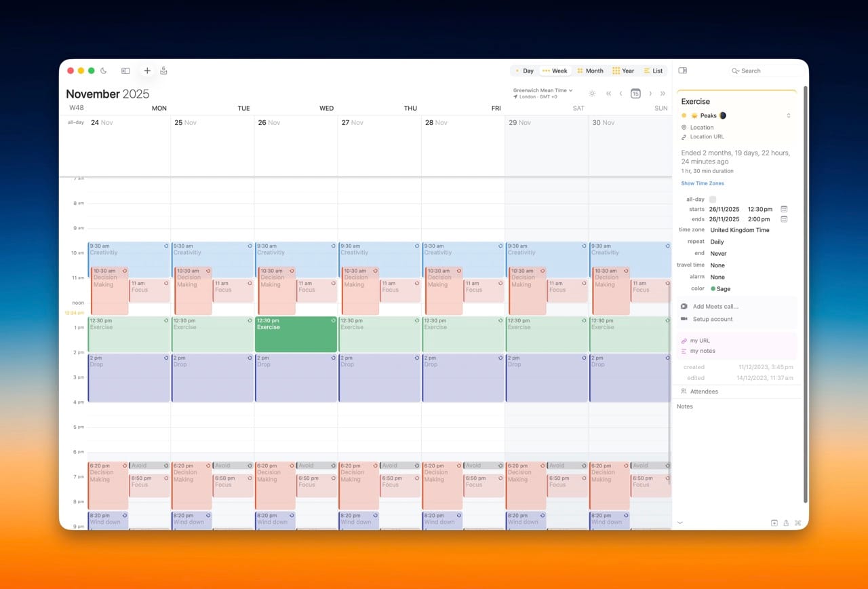The width and height of the screenshot is (868, 589).
Task: Open the share icon at inspector bottom
Action: pos(786,522)
